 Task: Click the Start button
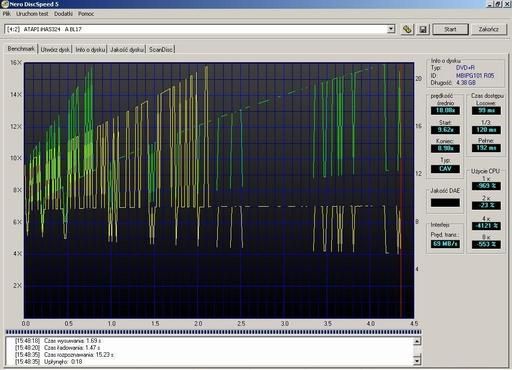tap(450, 29)
